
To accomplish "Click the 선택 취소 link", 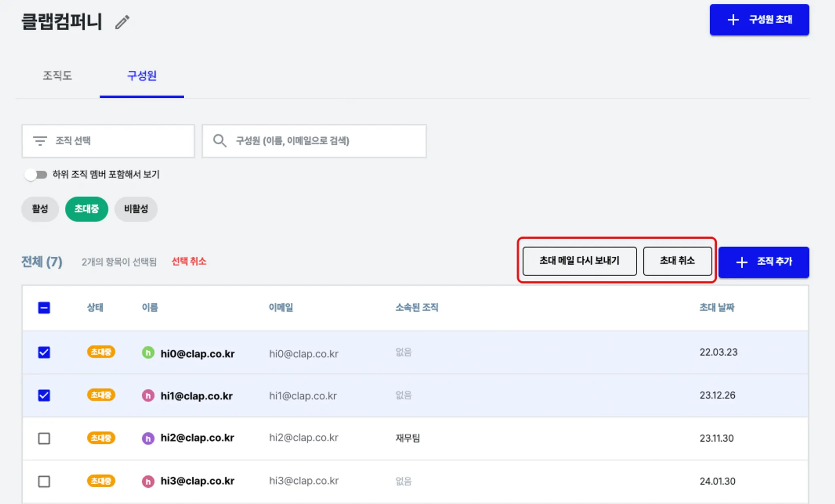I will (189, 261).
